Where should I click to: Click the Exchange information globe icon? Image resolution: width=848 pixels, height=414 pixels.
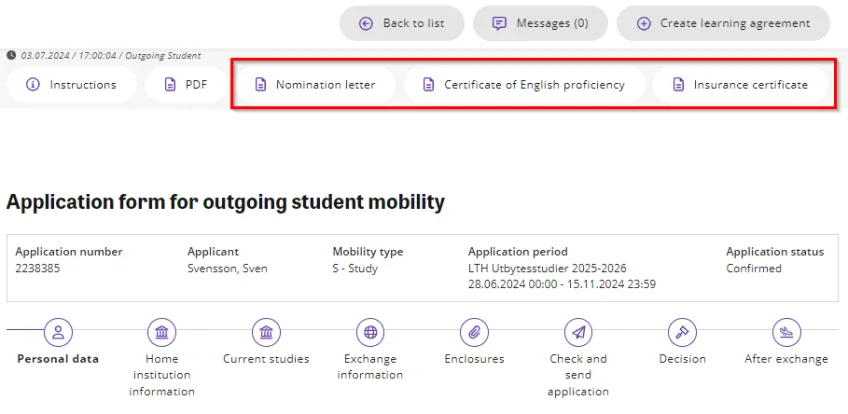pyautogui.click(x=371, y=332)
